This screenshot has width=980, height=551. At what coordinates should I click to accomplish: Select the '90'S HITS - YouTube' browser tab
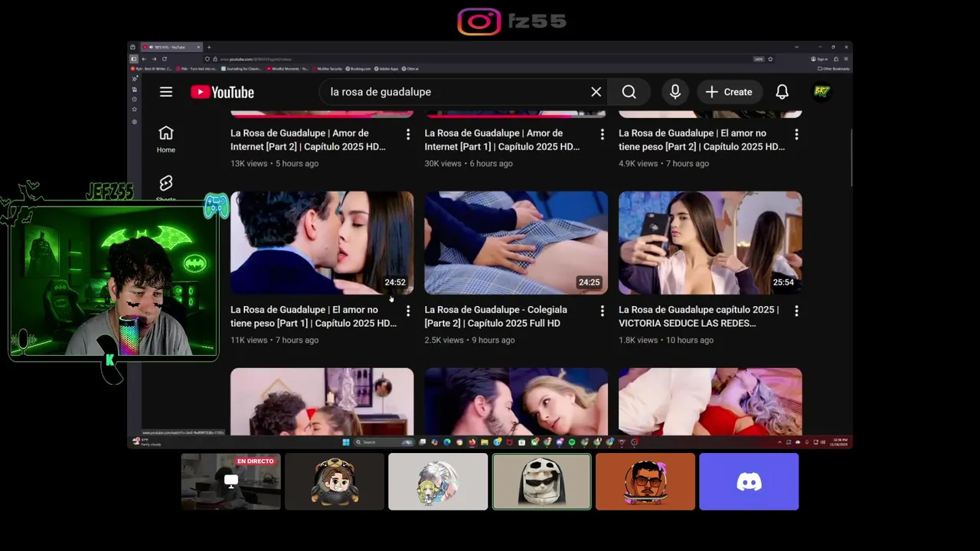(171, 47)
